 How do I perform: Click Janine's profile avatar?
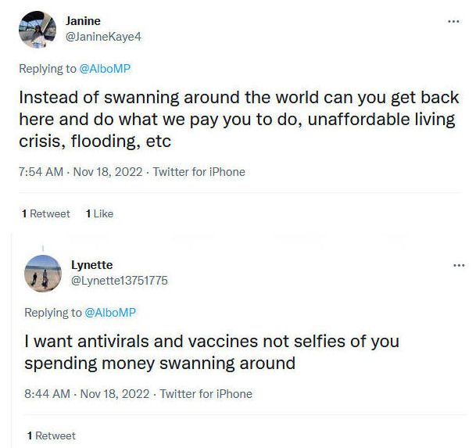point(37,30)
